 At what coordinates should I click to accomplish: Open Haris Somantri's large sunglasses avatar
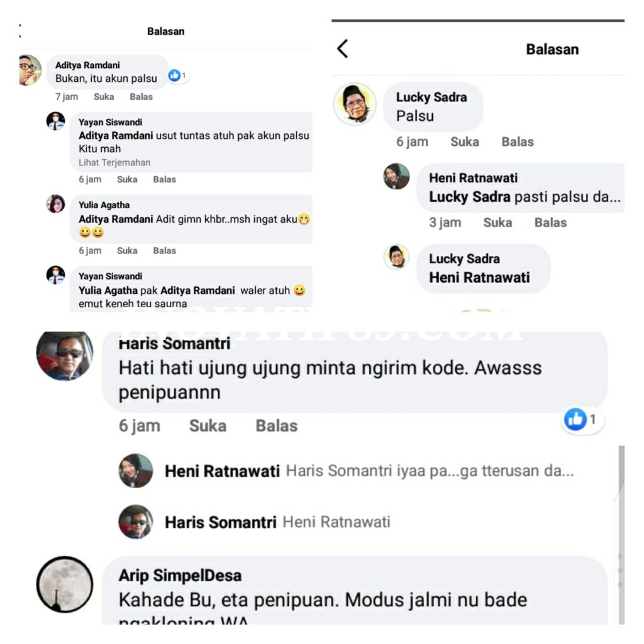[x=65, y=356]
